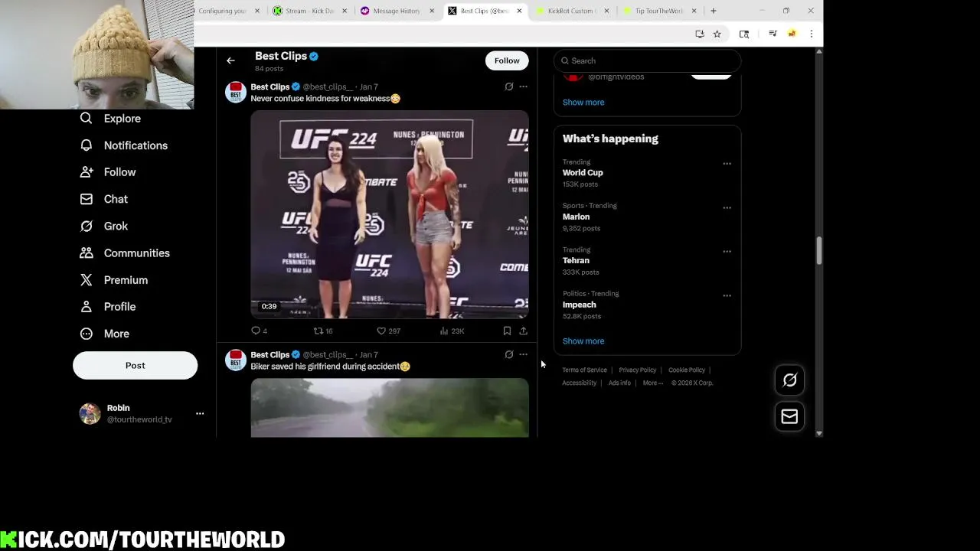The image size is (980, 551).
Task: Open Cookie Policy link
Action: pos(687,370)
